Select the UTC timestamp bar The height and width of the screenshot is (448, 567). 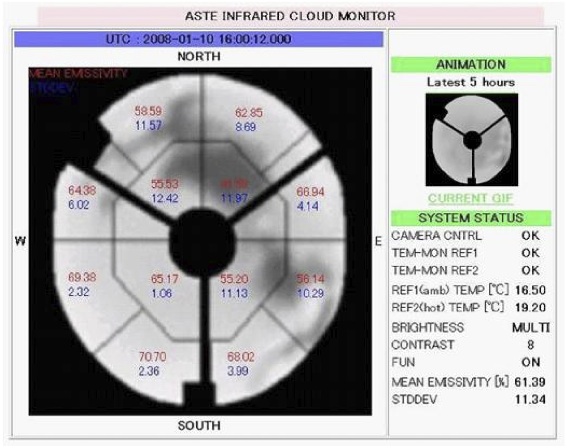pyautogui.click(x=199, y=39)
